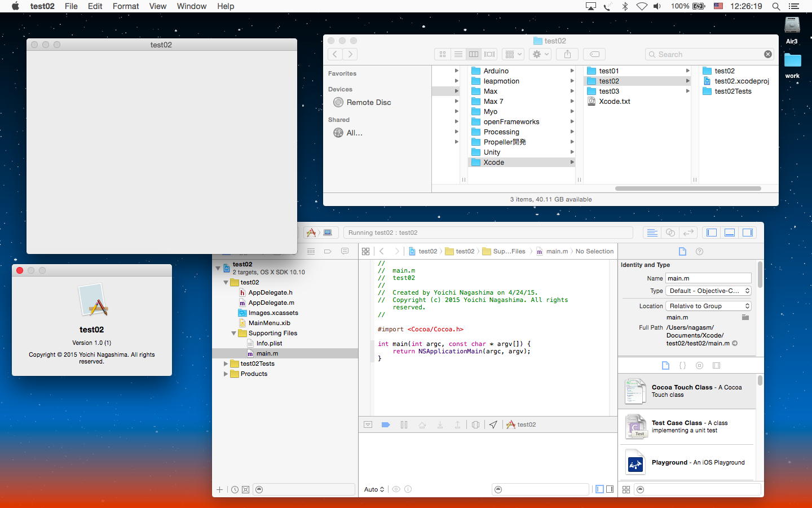Switch to the Xcode Assistant editor

coord(670,233)
